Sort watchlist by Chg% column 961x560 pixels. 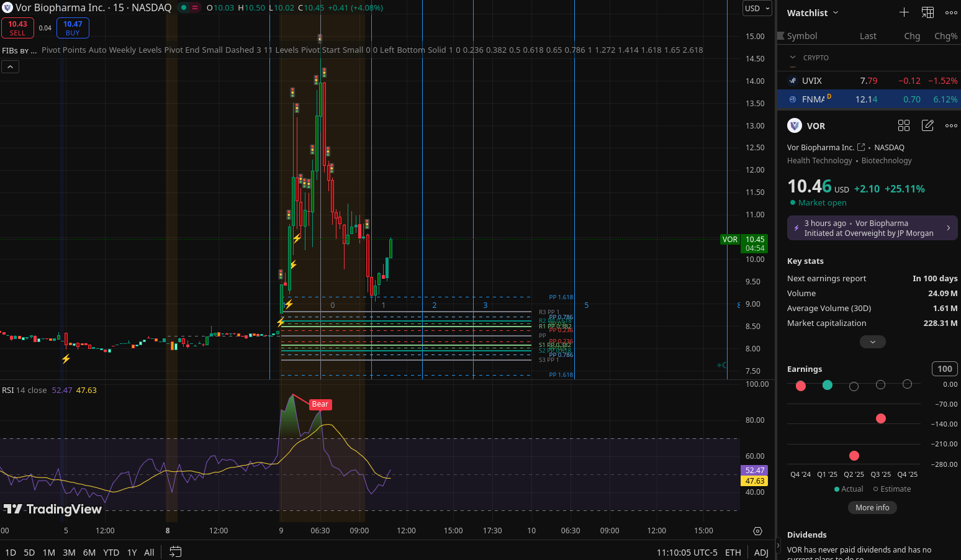(946, 36)
